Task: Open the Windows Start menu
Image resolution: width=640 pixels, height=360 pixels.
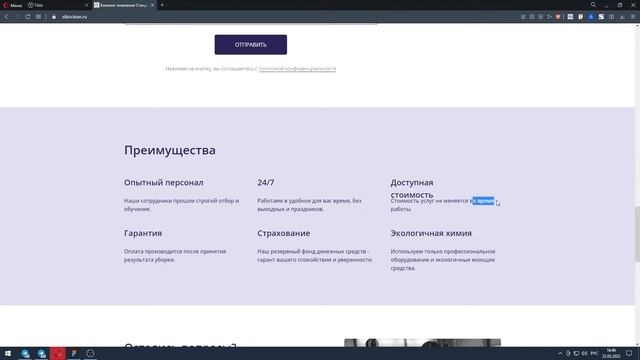Action: click(8, 353)
